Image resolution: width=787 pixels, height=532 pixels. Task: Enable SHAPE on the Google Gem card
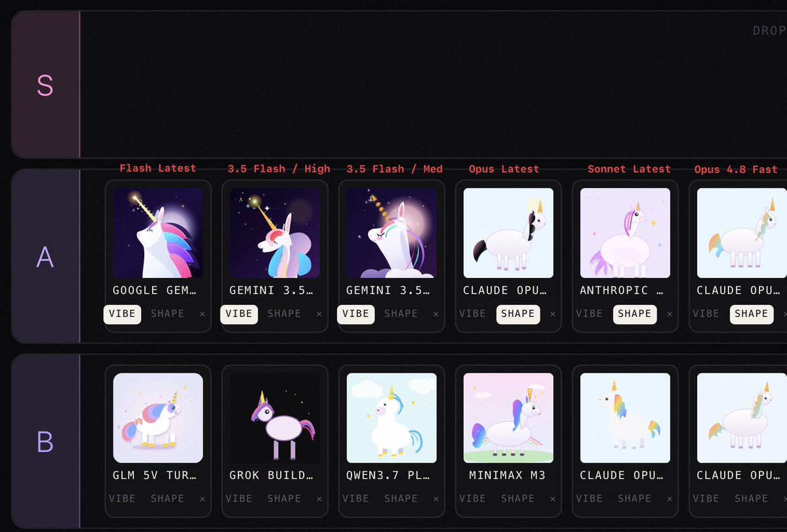point(167,314)
